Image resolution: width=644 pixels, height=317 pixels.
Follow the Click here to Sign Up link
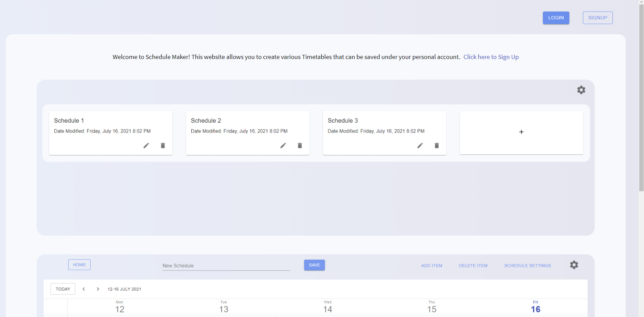click(491, 57)
